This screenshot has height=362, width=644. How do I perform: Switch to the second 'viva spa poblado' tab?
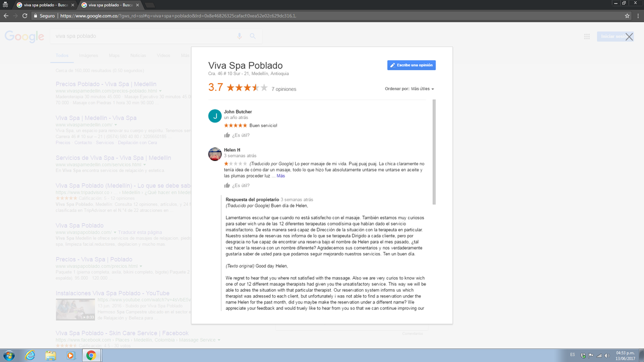[x=109, y=5]
